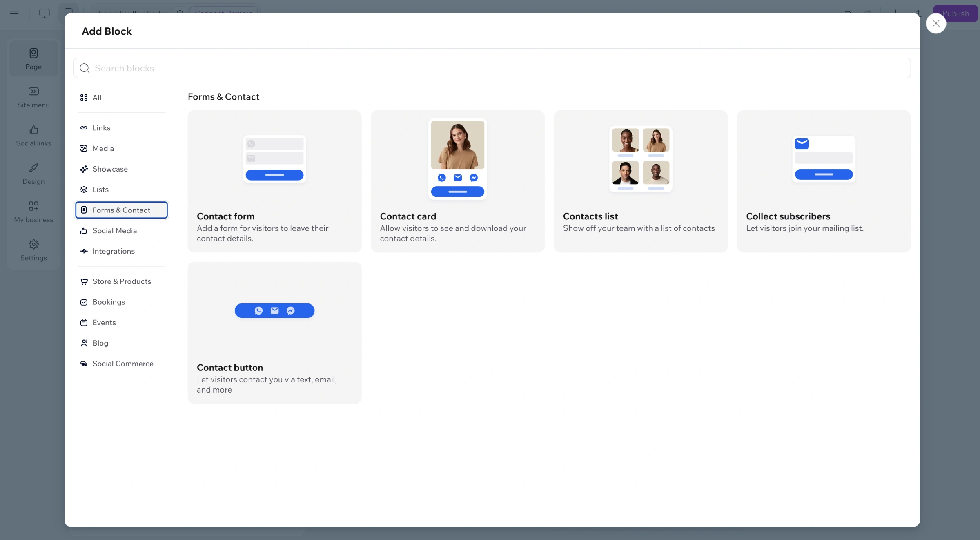Close the Add Block dialog
This screenshot has width=980, height=540.
tap(936, 24)
